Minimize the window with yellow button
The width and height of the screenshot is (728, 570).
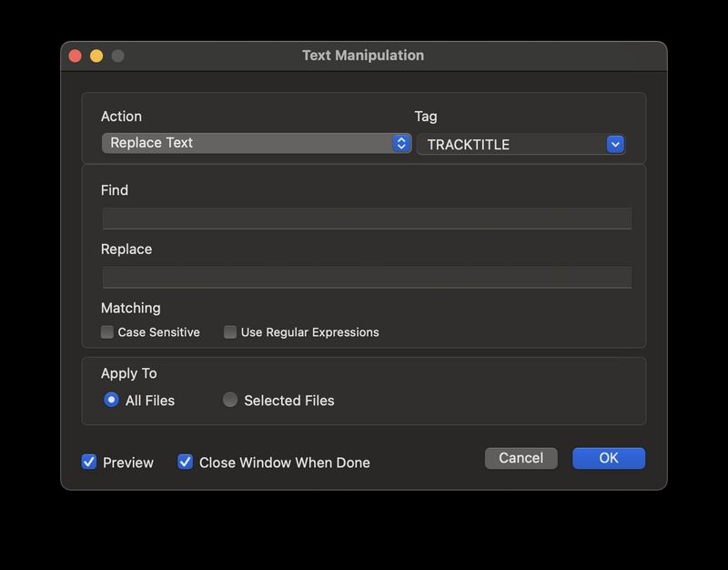96,56
